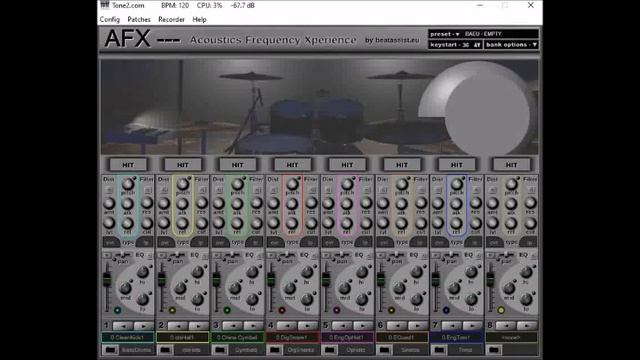
Task: Click the HIT button for channel 8
Action: (x=511, y=165)
